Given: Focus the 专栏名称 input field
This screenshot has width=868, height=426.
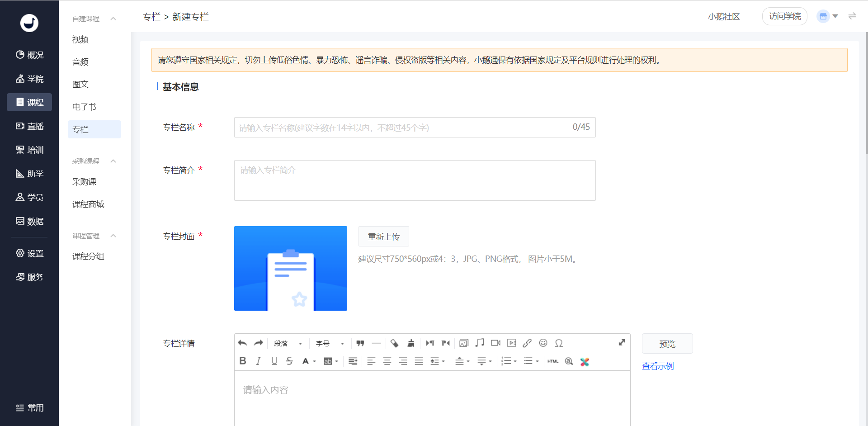Looking at the screenshot, I should point(415,127).
